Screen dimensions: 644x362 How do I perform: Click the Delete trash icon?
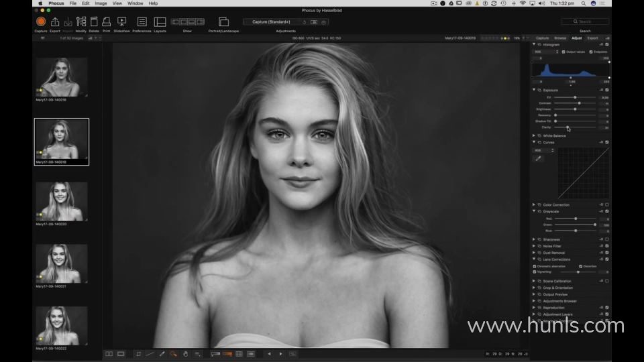[94, 21]
